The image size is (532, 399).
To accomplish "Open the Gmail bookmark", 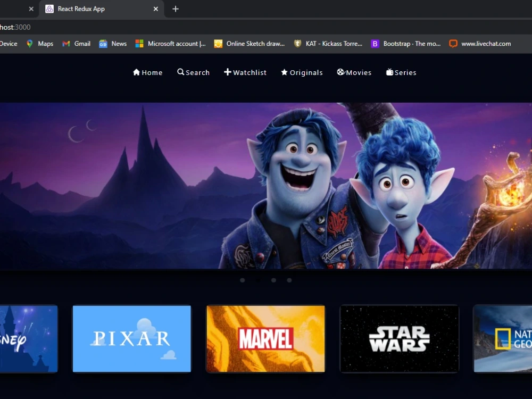I will coord(76,44).
